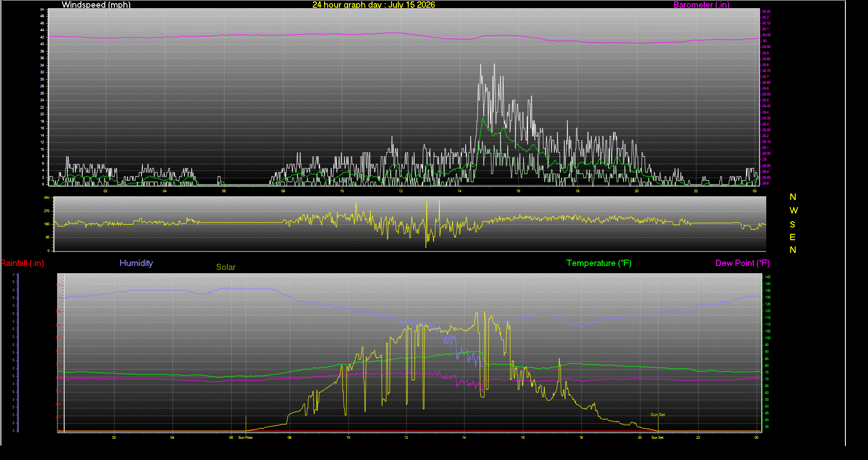868x460 pixels.
Task: Click the "W" wind direction letter
Action: pos(793,210)
